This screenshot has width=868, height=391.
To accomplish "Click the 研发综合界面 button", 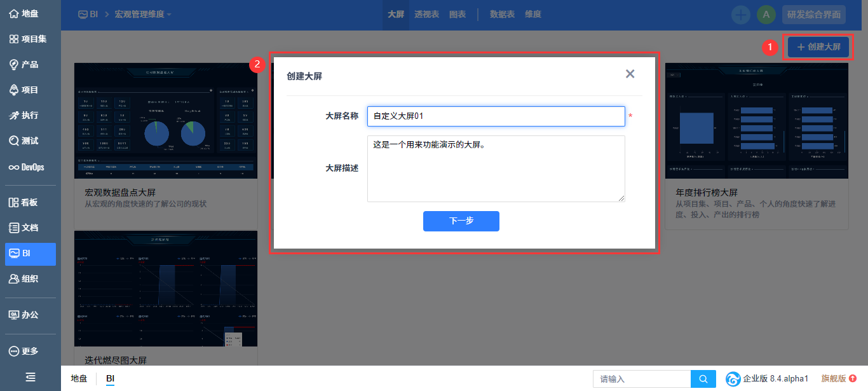I will (814, 14).
